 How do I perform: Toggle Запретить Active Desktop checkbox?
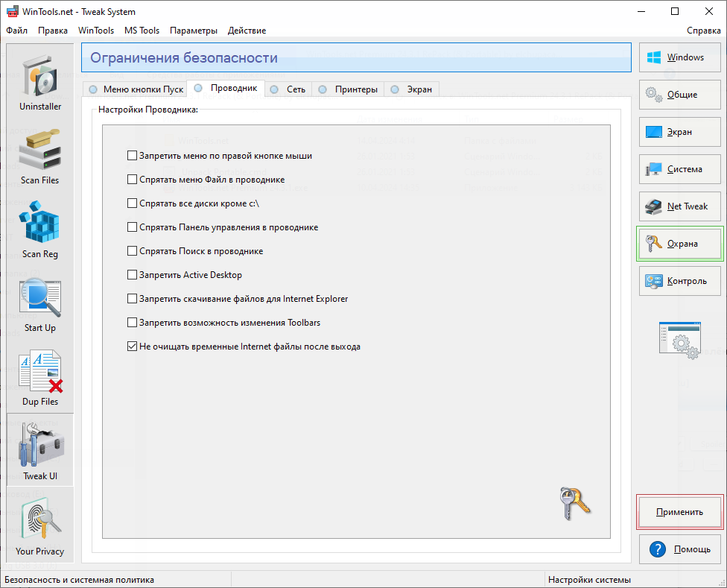point(133,275)
